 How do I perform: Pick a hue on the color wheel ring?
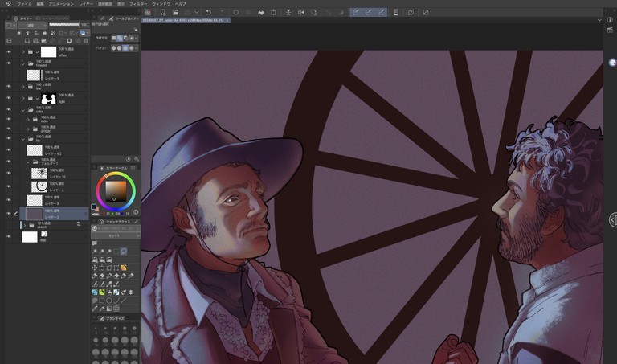(x=116, y=191)
